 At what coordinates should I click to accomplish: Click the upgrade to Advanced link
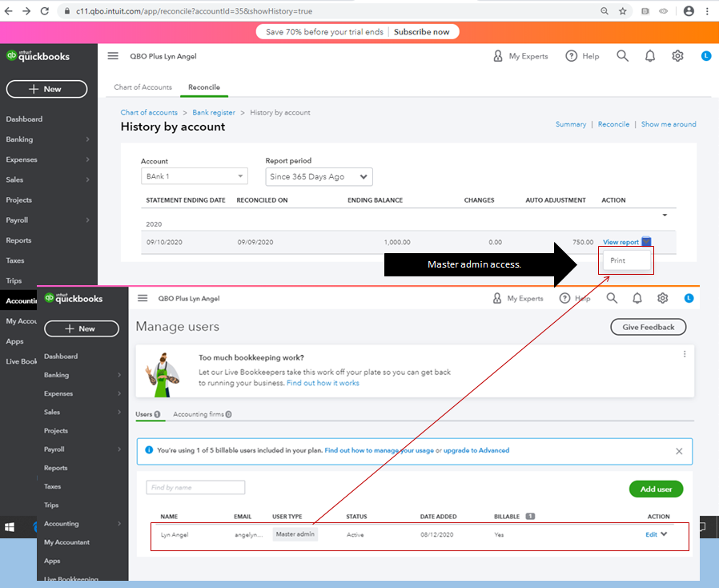click(x=476, y=450)
